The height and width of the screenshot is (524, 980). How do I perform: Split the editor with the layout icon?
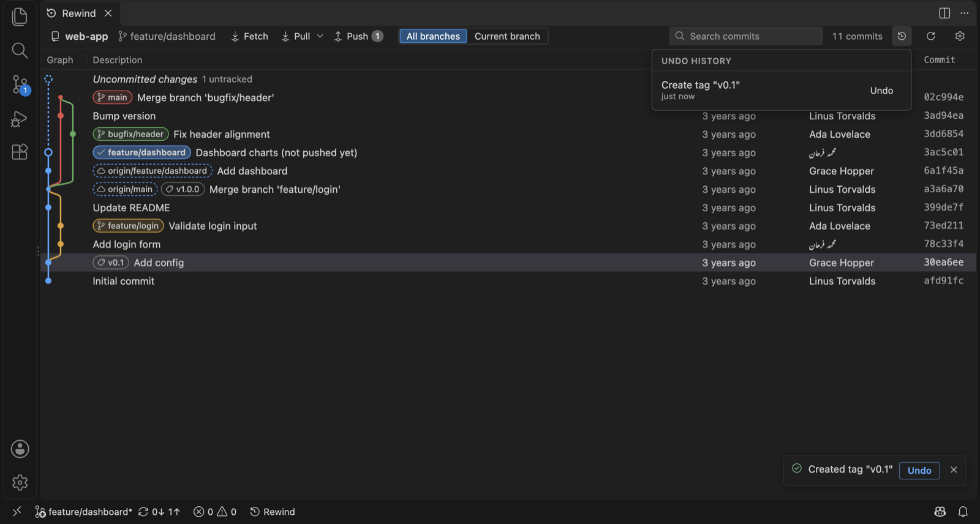click(x=944, y=13)
